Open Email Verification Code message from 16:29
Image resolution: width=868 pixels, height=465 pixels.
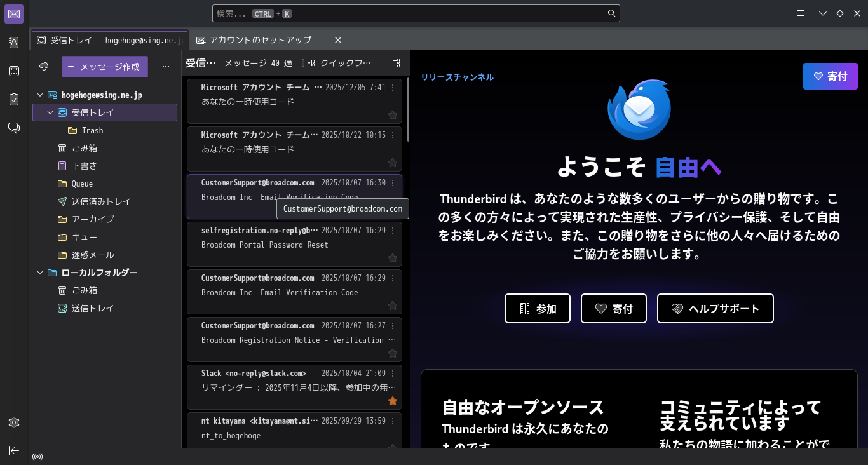point(294,292)
